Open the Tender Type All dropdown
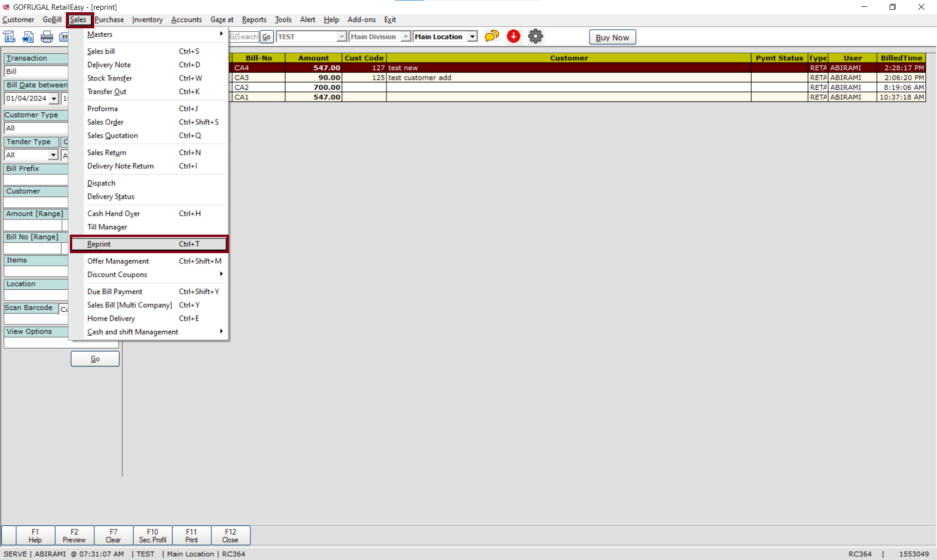The image size is (937, 560). pos(53,155)
